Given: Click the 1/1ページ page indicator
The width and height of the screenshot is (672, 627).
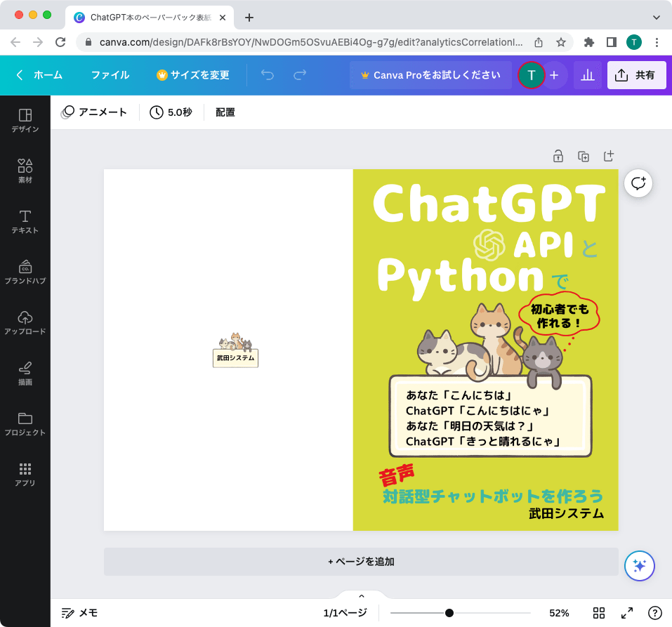Looking at the screenshot, I should 345,613.
